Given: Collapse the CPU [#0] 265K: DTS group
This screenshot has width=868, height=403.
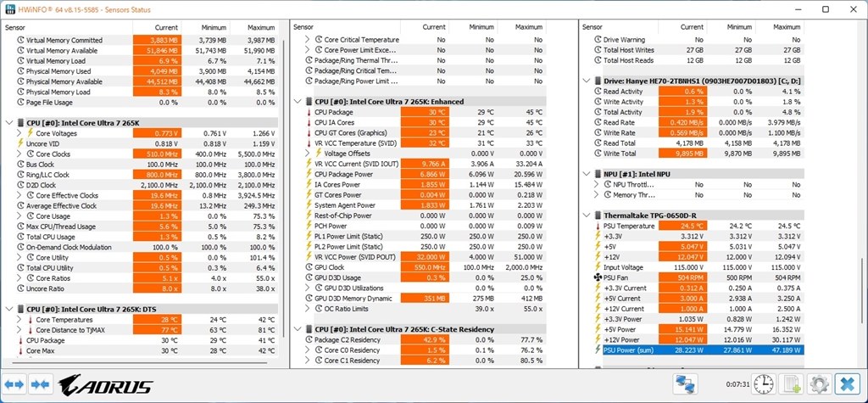Looking at the screenshot, I should click(x=10, y=309).
